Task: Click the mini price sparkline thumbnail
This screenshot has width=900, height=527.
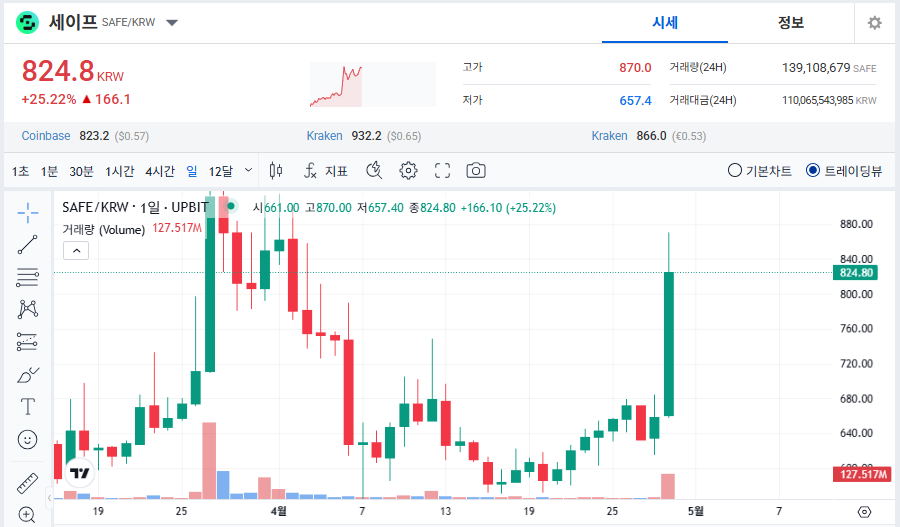Action: (x=373, y=84)
